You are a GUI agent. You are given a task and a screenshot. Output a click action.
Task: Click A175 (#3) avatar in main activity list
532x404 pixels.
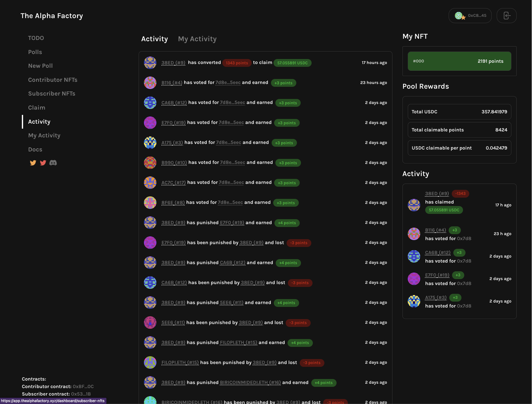click(150, 143)
